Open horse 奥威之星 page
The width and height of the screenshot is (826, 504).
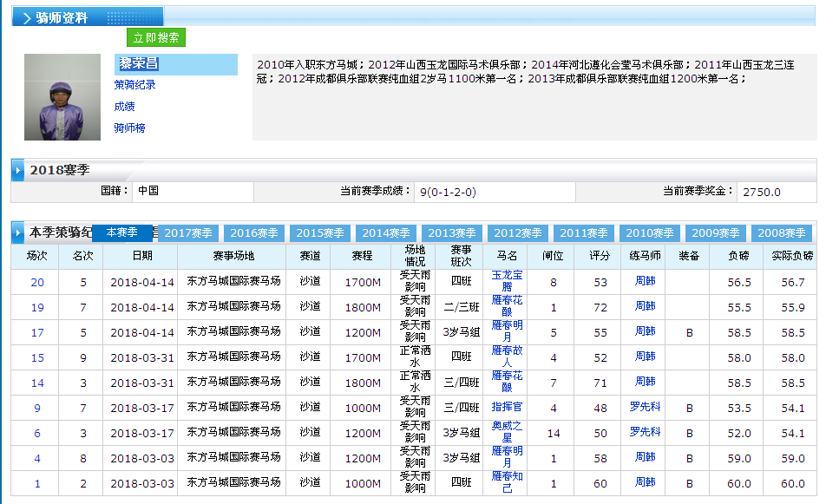pos(508,432)
